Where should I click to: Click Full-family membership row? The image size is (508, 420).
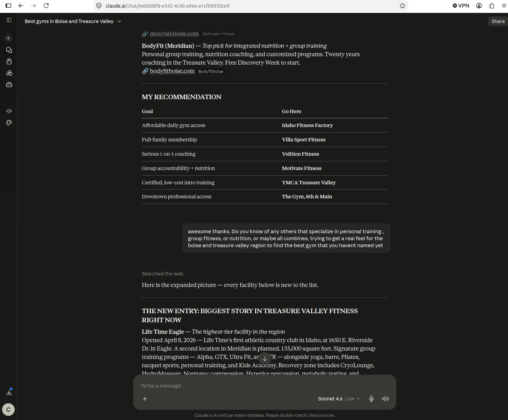tap(265, 140)
